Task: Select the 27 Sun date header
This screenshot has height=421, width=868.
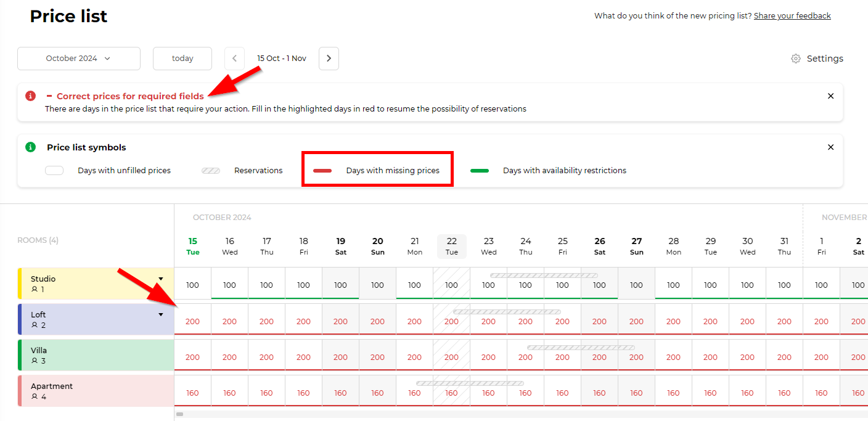Action: click(637, 246)
